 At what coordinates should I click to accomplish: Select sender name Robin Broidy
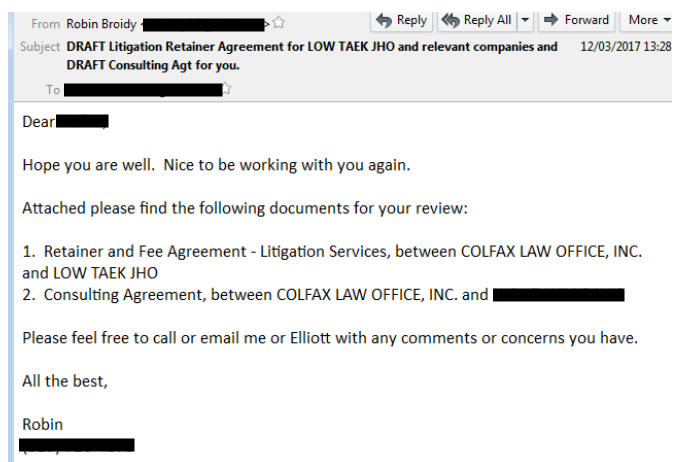point(101,24)
